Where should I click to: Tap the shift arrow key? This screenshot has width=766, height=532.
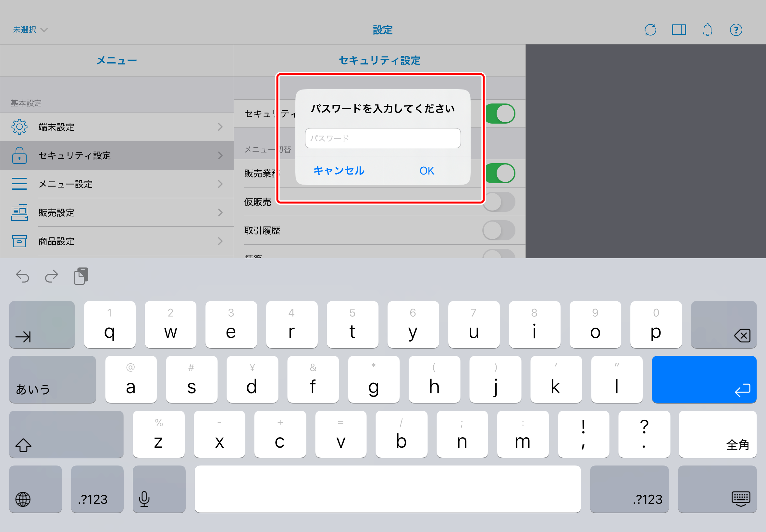tap(66, 434)
